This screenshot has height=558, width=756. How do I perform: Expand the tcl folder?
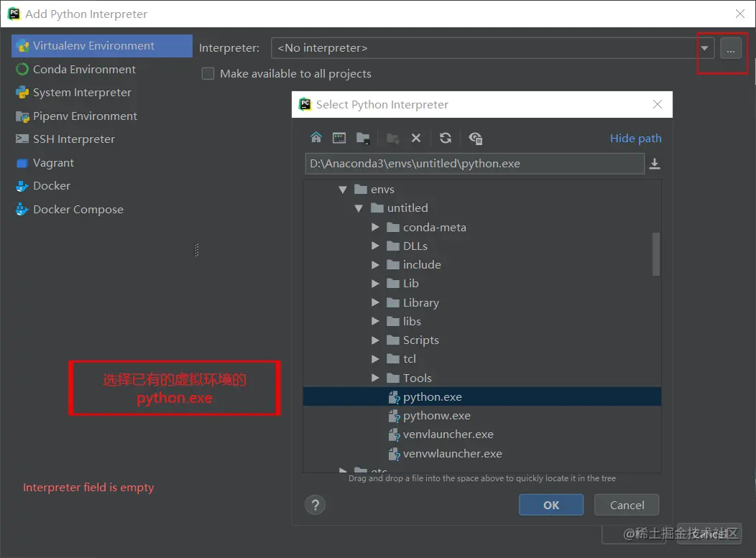375,359
